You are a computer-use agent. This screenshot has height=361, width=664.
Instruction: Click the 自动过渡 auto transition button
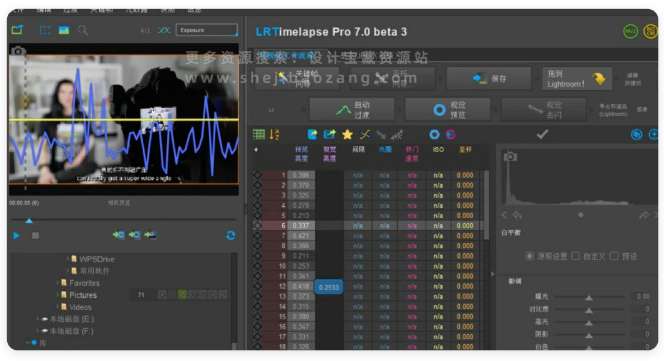(x=352, y=110)
